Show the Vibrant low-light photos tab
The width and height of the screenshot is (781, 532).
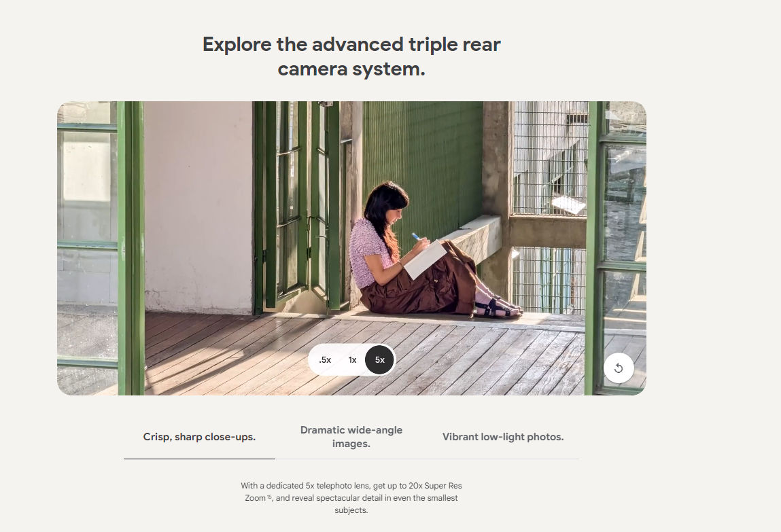503,437
